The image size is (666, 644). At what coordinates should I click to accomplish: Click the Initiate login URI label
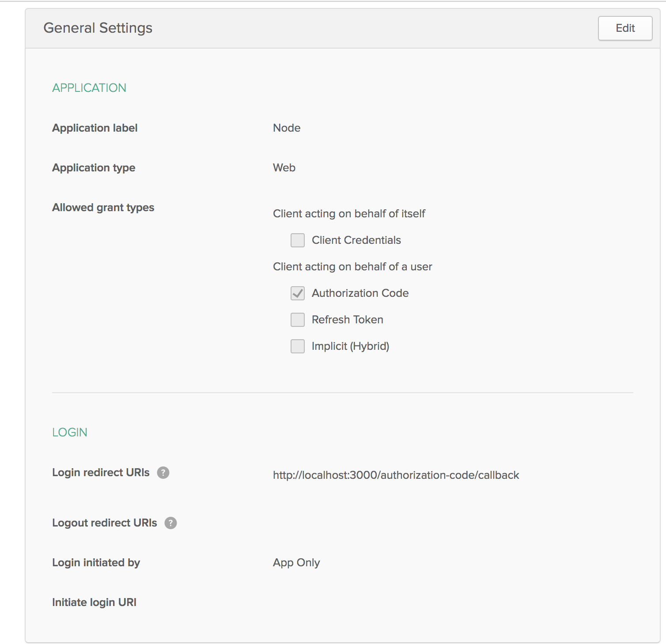point(94,602)
